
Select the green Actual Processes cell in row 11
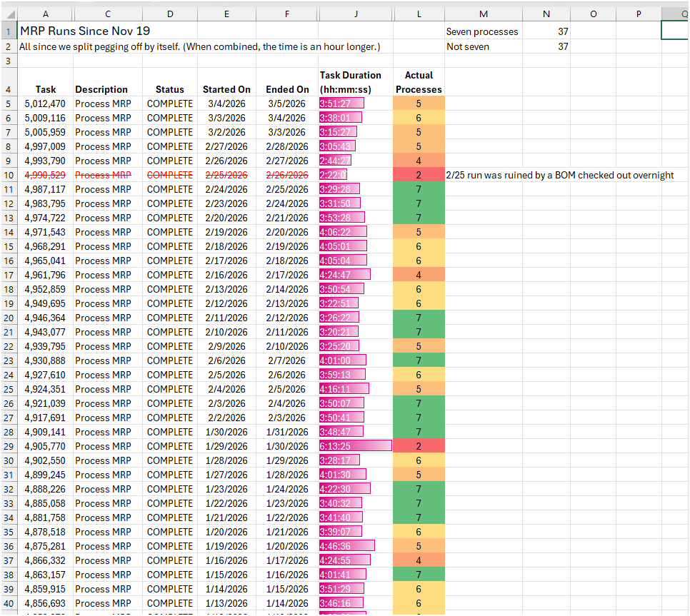click(x=419, y=189)
